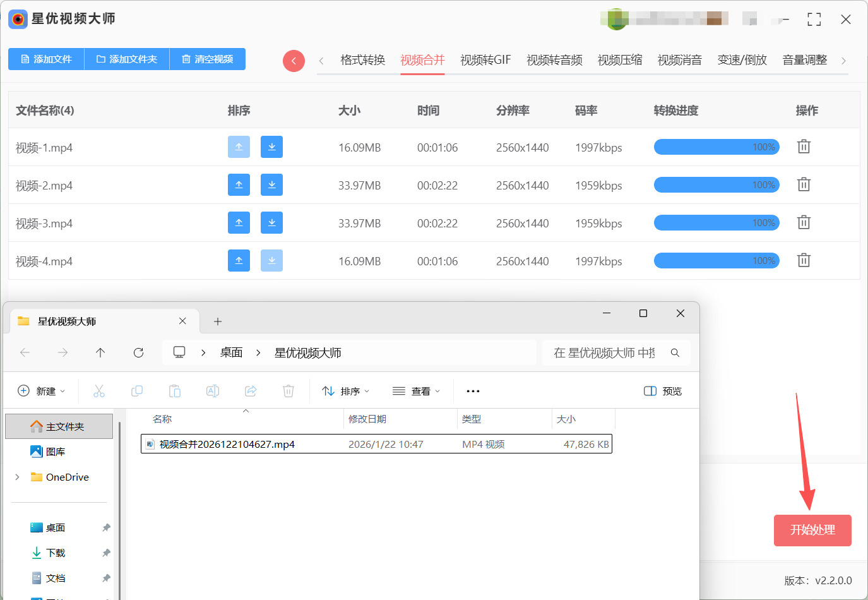
Task: Click the 添加文件 add file button
Action: point(46,59)
